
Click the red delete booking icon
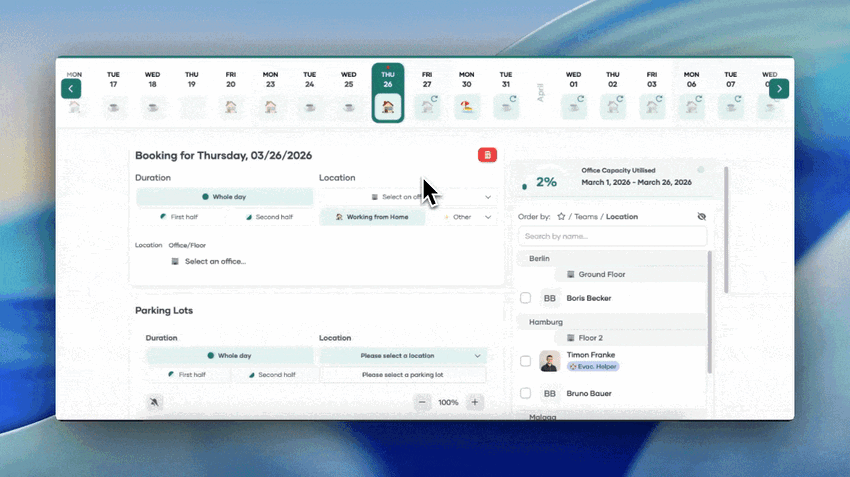click(x=487, y=155)
